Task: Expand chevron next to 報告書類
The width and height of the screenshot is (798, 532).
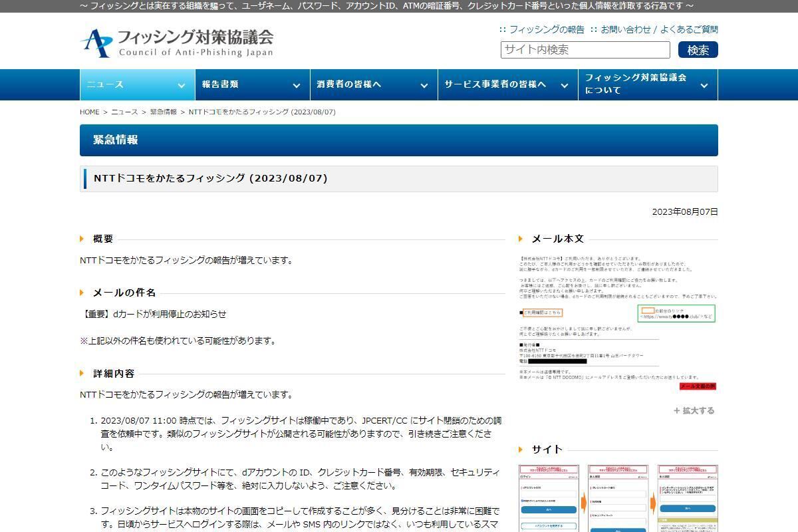Action: click(296, 85)
